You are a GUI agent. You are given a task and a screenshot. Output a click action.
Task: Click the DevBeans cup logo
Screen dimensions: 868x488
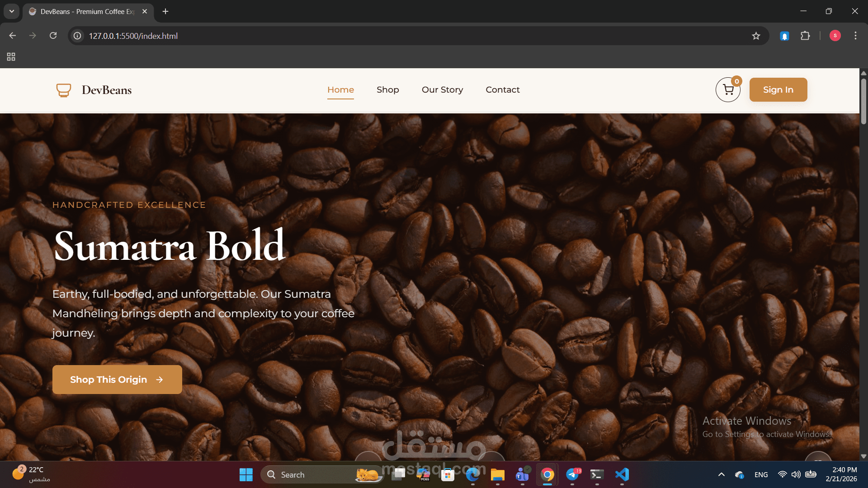pos(64,90)
